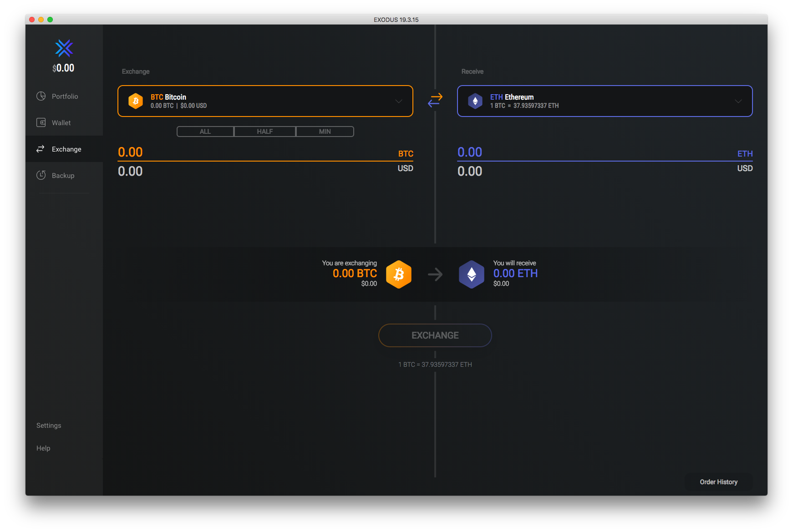Open Help in the sidebar

[43, 448]
